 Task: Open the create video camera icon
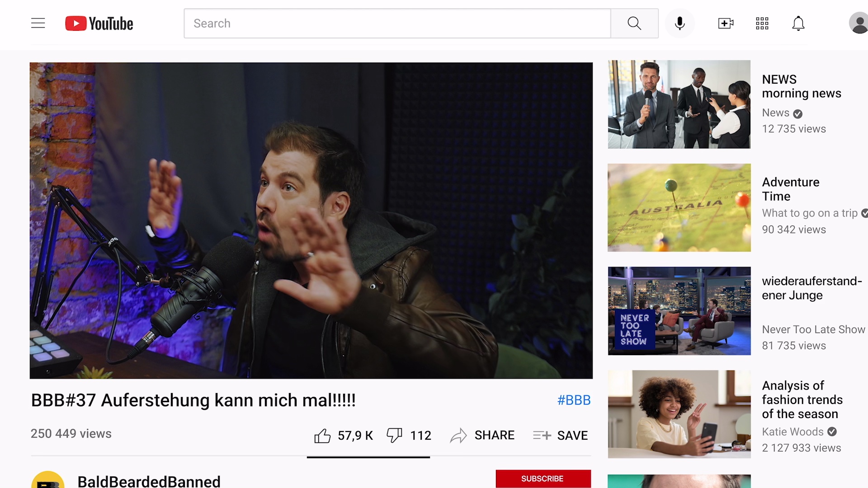coord(726,23)
